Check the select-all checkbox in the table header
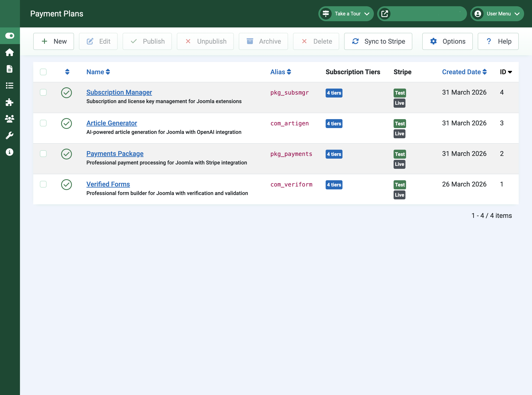 pyautogui.click(x=43, y=72)
